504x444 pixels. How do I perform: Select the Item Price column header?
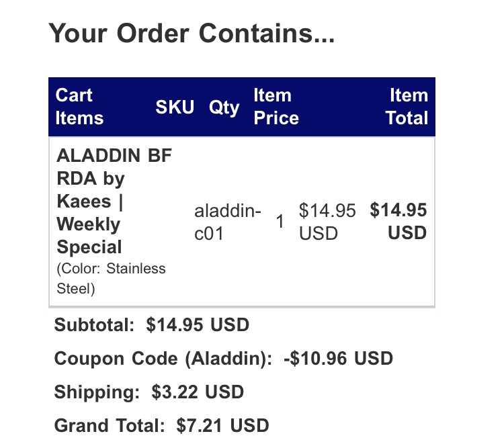(276, 107)
